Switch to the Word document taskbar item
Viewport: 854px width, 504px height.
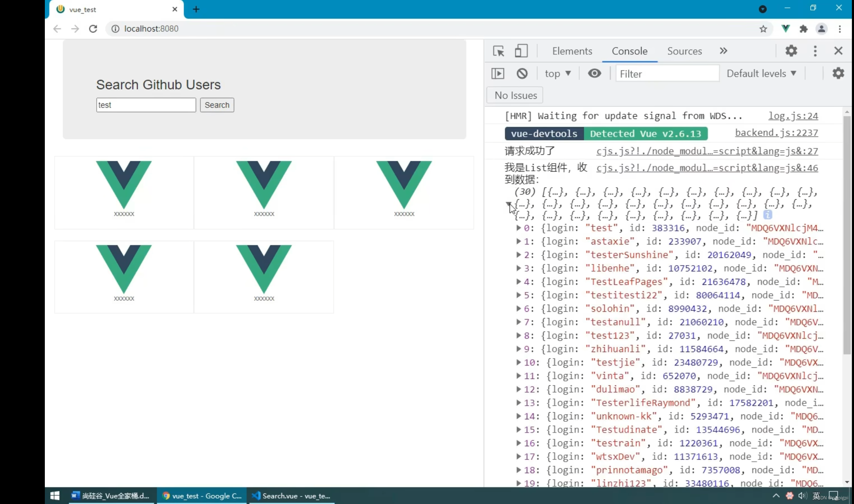pyautogui.click(x=111, y=496)
